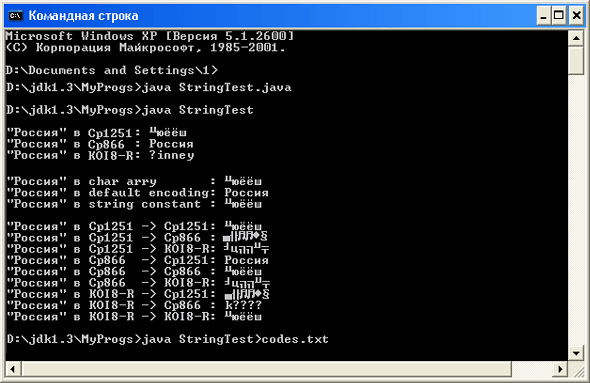Click the vertical scrollbar thumb
The width and height of the screenshot is (590, 383).
point(576,60)
